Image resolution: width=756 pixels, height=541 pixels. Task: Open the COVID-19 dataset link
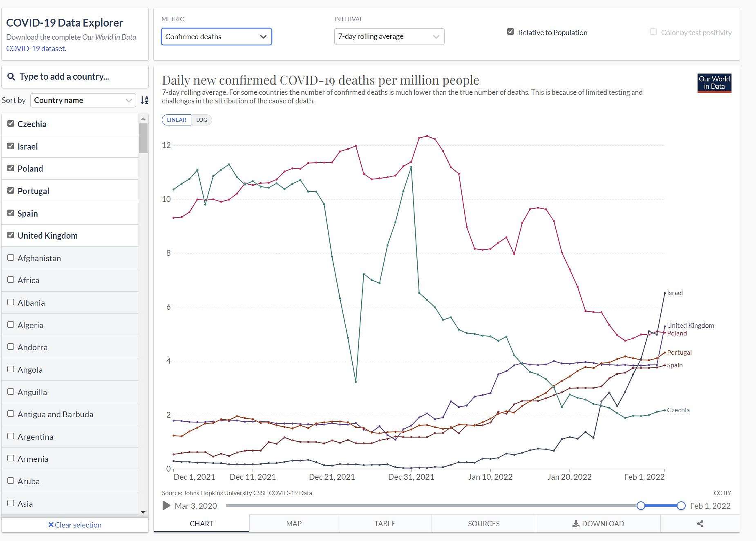click(x=36, y=48)
